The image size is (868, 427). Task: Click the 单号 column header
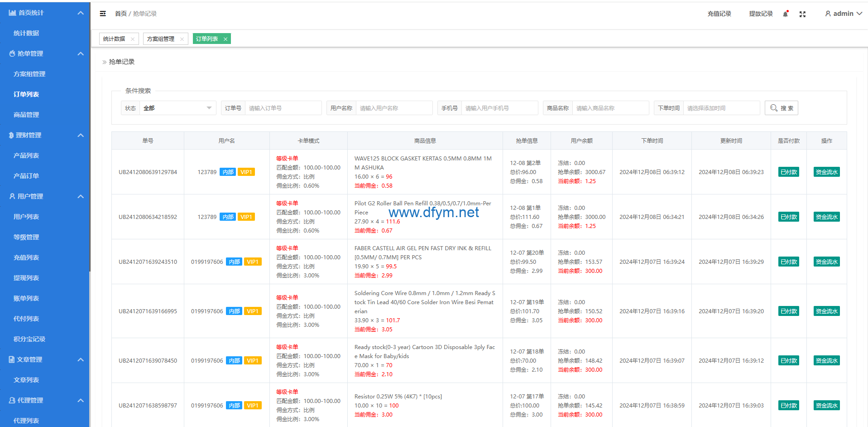148,141
